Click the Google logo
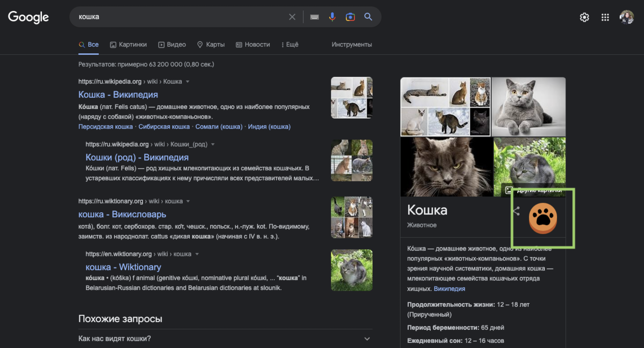The image size is (644, 348). (x=28, y=17)
